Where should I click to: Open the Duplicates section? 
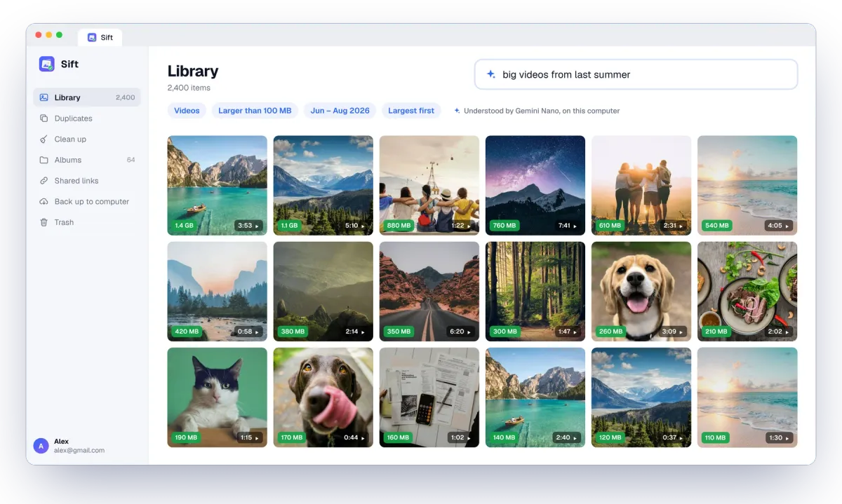[x=87, y=118]
